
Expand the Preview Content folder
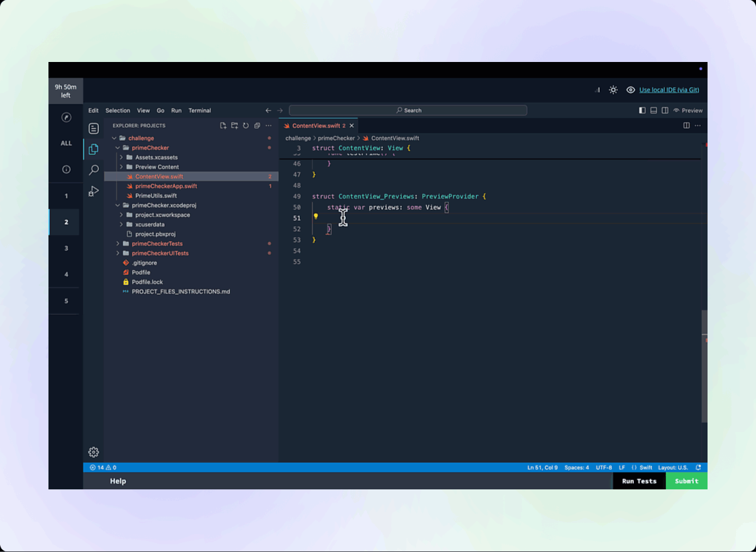click(x=121, y=167)
